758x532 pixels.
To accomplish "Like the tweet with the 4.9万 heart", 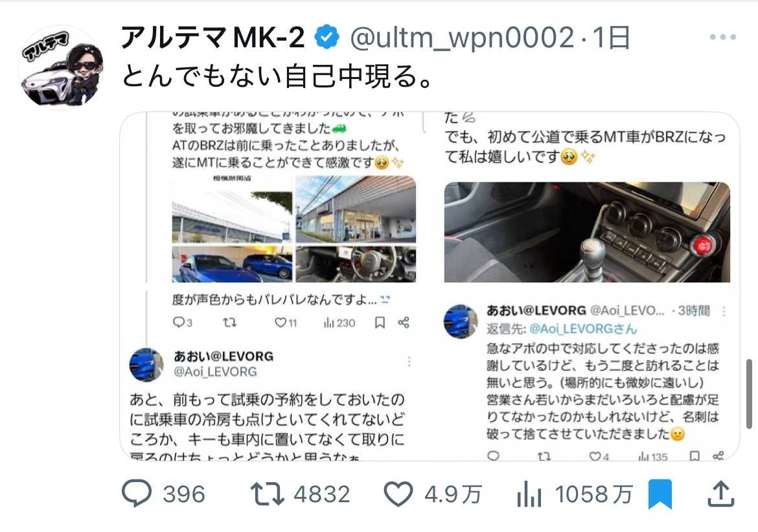I will 398,494.
